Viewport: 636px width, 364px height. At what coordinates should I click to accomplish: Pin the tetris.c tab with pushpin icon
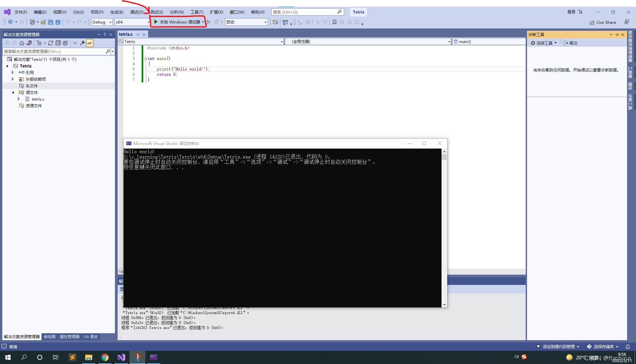(138, 34)
